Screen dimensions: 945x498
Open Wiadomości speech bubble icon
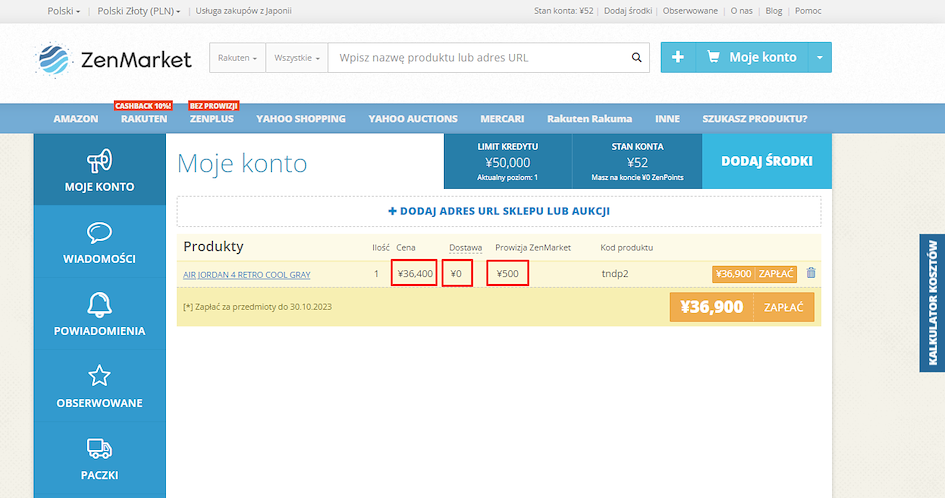(x=99, y=233)
